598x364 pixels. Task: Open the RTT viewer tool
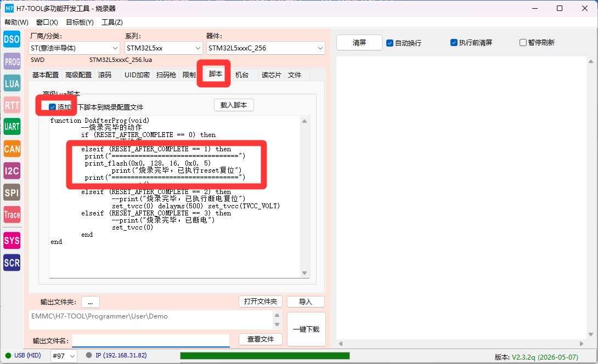click(x=12, y=105)
